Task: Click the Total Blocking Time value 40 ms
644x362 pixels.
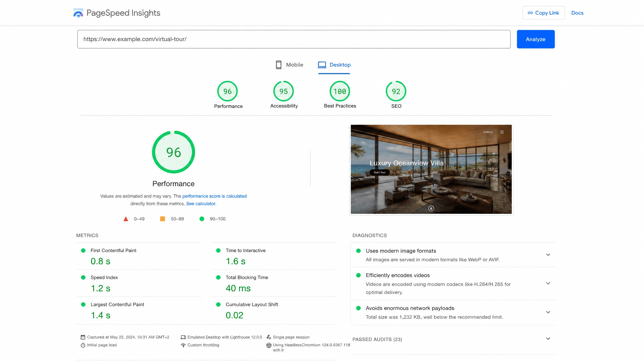Action: point(238,288)
